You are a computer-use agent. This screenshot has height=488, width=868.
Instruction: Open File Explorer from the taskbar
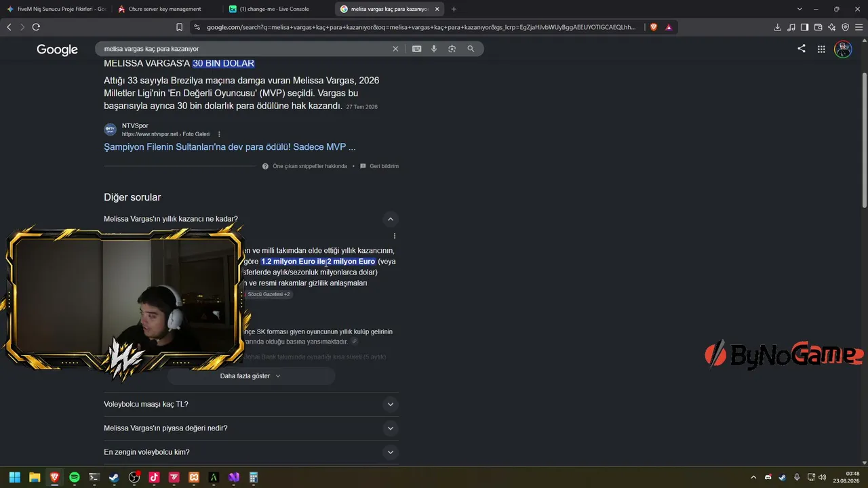click(35, 477)
